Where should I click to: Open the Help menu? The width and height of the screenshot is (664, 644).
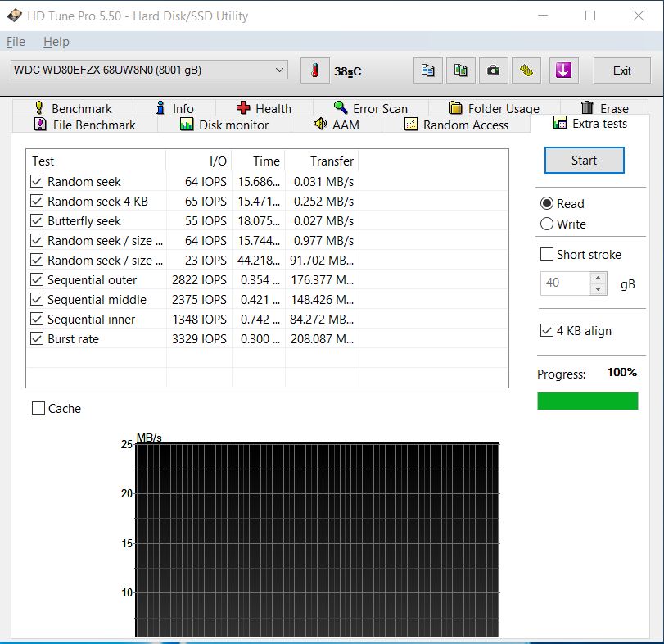(56, 42)
